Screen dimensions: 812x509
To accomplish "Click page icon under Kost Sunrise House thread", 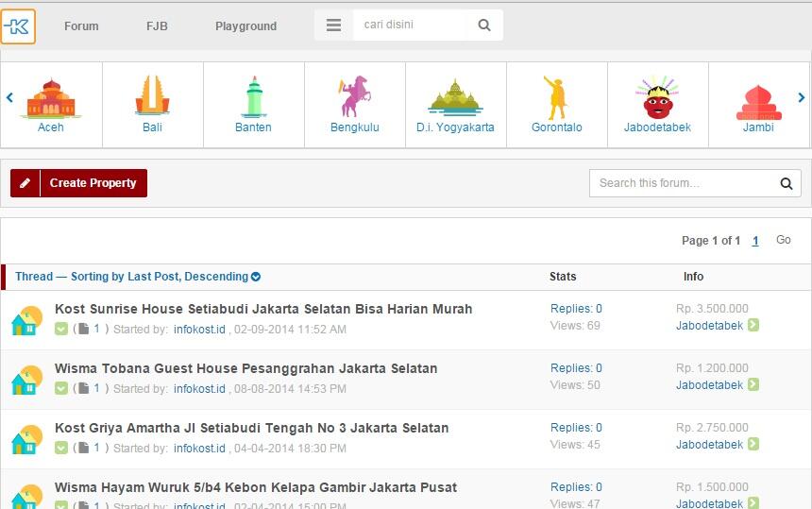I will (83, 329).
